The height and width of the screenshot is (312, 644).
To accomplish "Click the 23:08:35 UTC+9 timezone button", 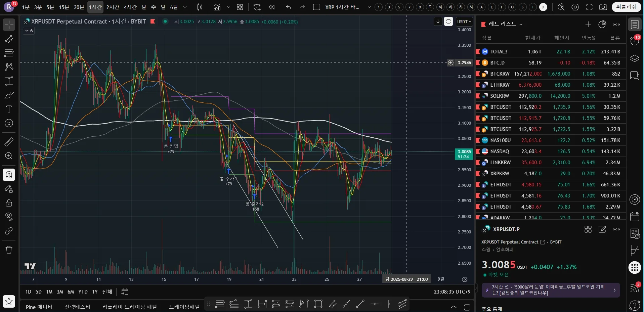I will click(452, 292).
